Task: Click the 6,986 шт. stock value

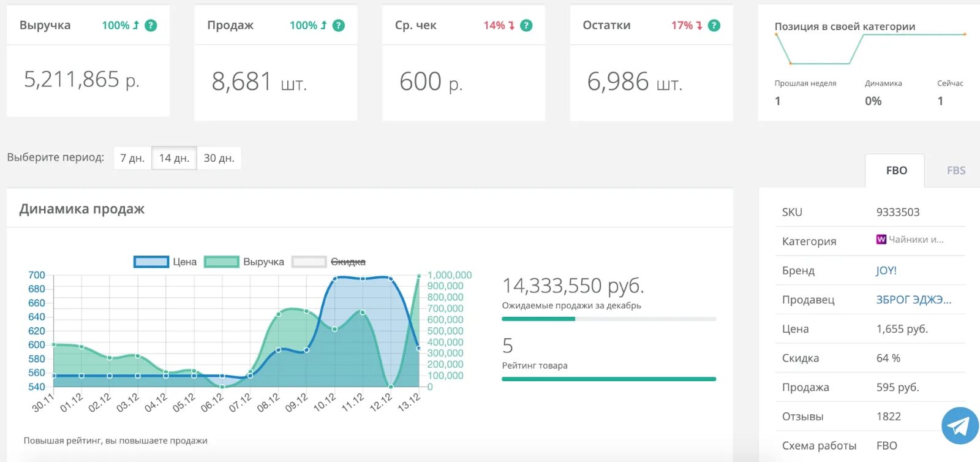Action: point(635,81)
